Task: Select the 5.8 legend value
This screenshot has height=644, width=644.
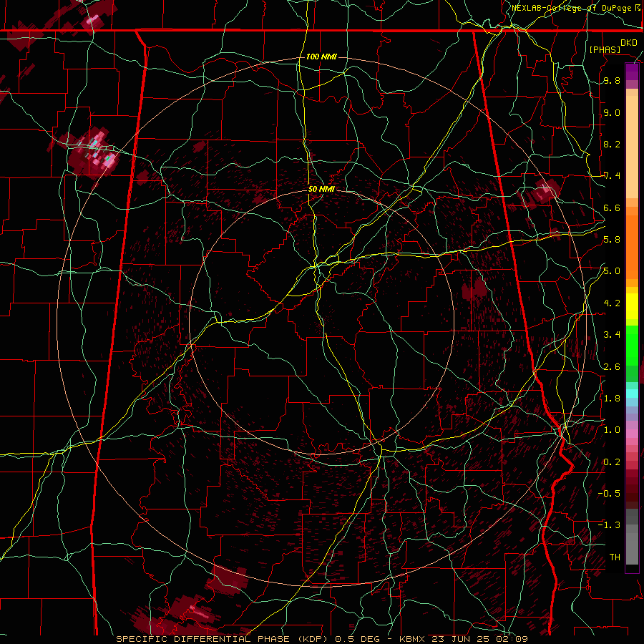Action: click(x=612, y=240)
